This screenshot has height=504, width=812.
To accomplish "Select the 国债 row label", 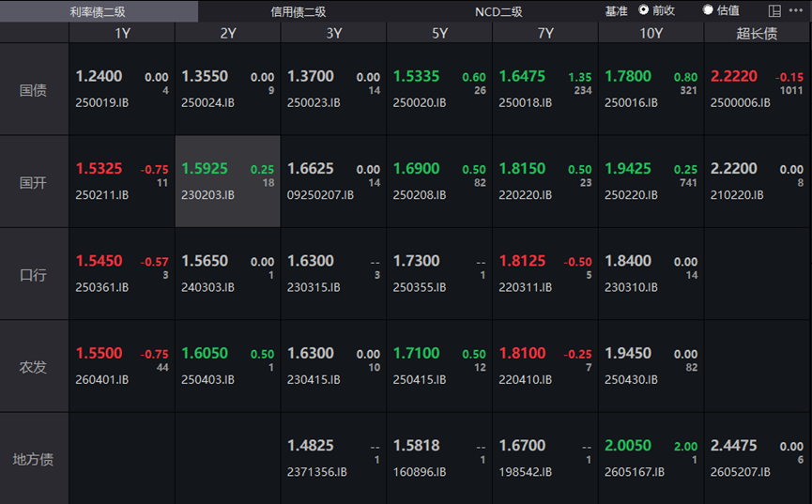I will [x=34, y=90].
